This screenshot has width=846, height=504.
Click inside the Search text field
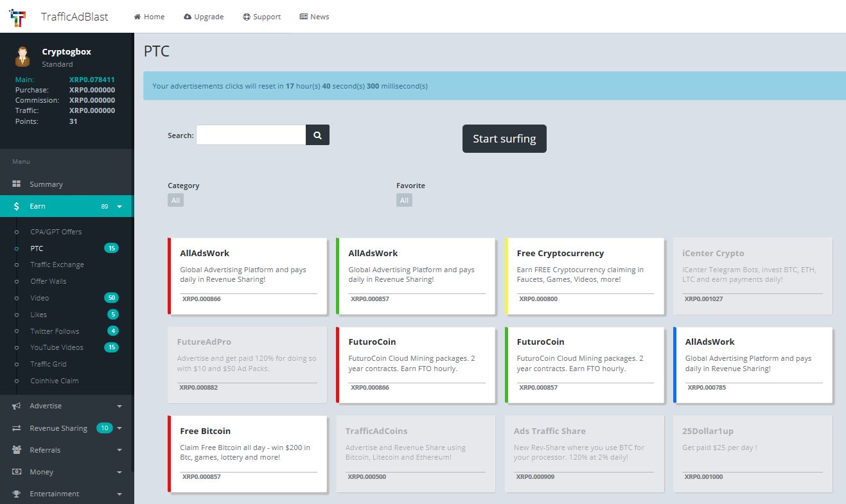pos(251,135)
